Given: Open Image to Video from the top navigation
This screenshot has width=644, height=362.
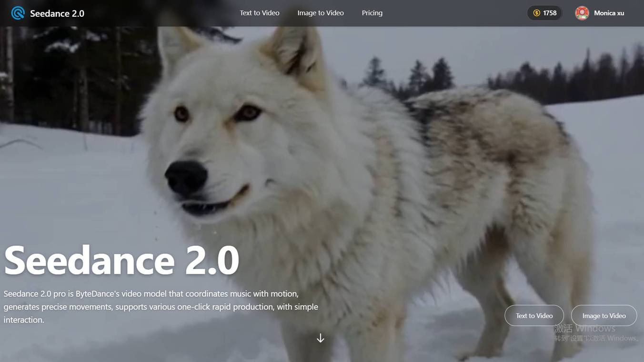Looking at the screenshot, I should (320, 13).
